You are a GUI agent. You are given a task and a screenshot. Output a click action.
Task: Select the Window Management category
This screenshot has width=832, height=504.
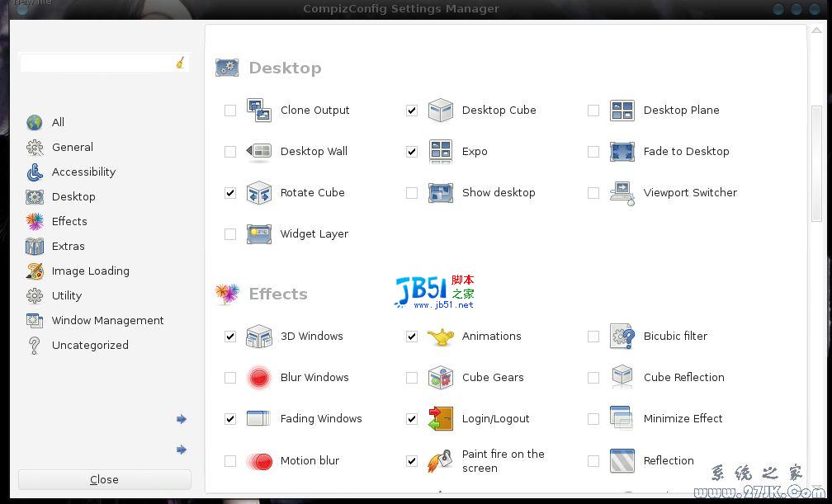coord(107,320)
